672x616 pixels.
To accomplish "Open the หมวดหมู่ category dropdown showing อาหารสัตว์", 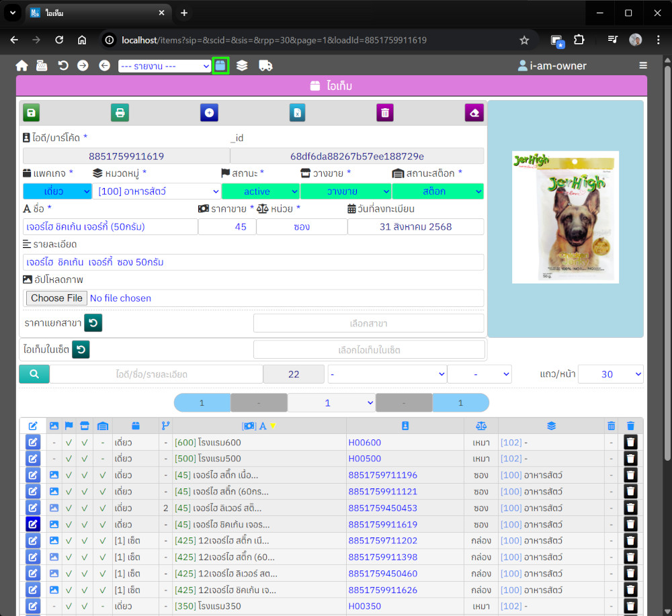I will (156, 191).
